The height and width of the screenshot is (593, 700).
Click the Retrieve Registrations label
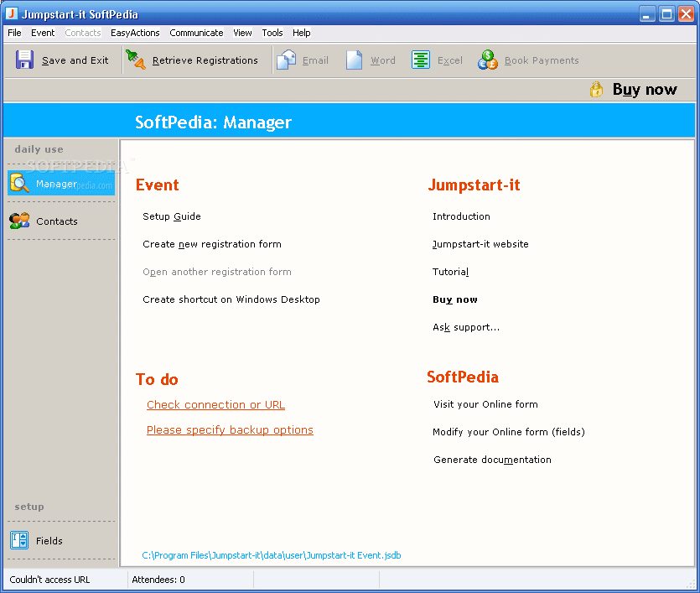coord(205,60)
